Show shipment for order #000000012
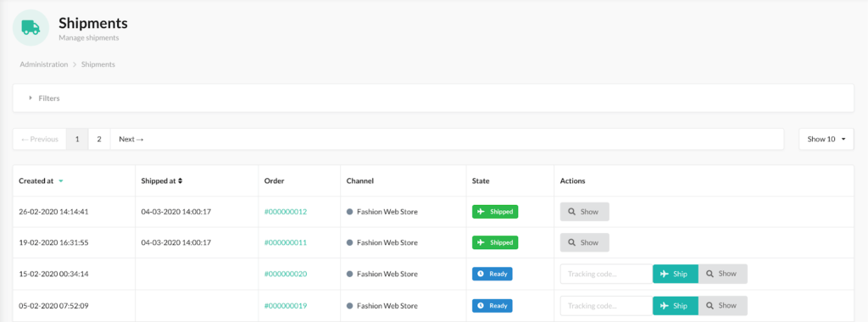 (x=585, y=212)
